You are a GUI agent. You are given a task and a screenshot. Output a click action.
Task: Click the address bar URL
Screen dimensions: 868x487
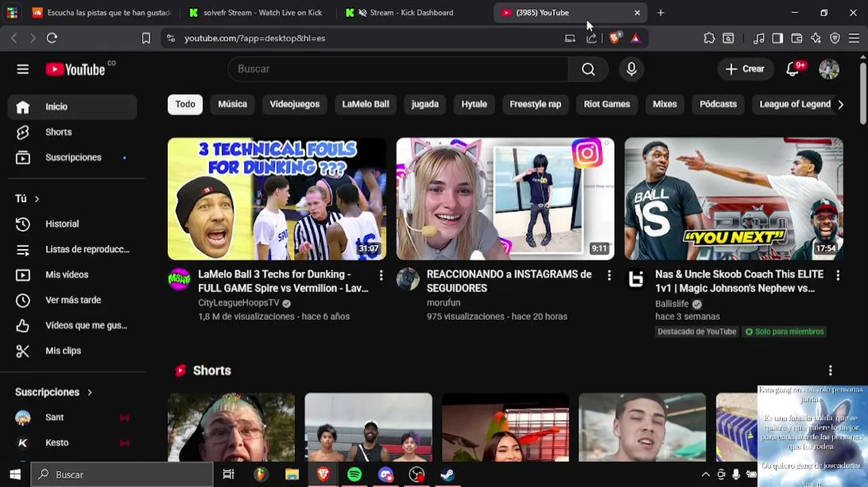click(255, 39)
